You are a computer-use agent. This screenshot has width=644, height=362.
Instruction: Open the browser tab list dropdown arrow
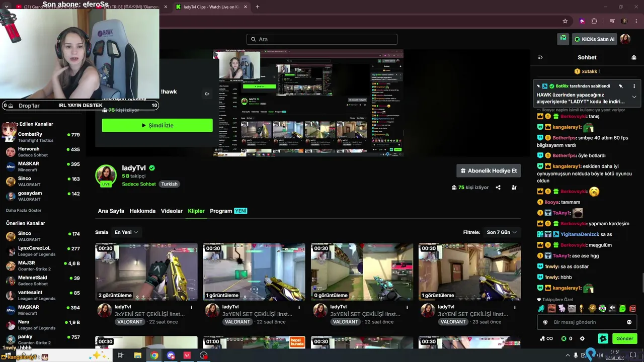(7, 7)
